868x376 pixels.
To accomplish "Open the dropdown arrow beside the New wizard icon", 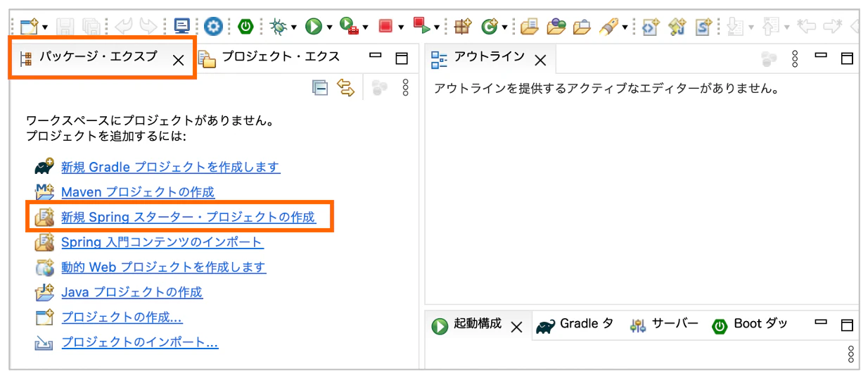I will click(45, 27).
